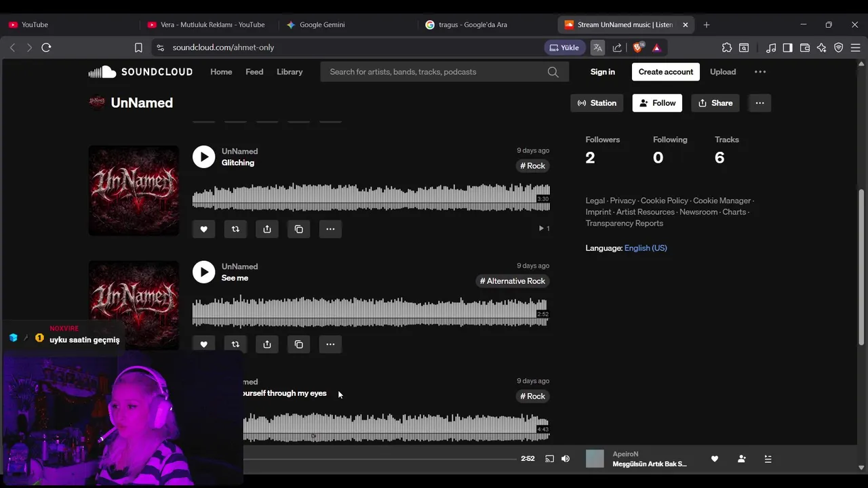Open the Upload page
This screenshot has height=488, width=868.
pos(723,72)
